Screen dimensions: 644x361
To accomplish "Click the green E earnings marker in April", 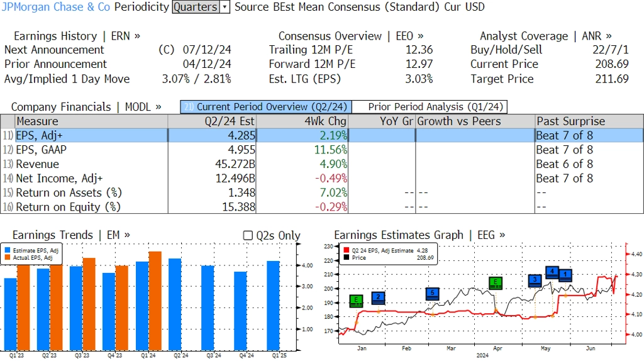I will 496,283.
